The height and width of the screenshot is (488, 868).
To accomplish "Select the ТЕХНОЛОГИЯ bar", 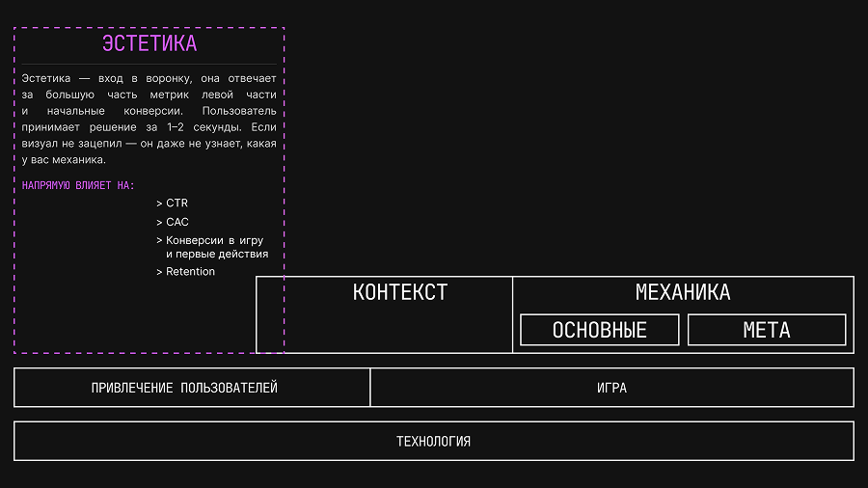I will point(434,441).
